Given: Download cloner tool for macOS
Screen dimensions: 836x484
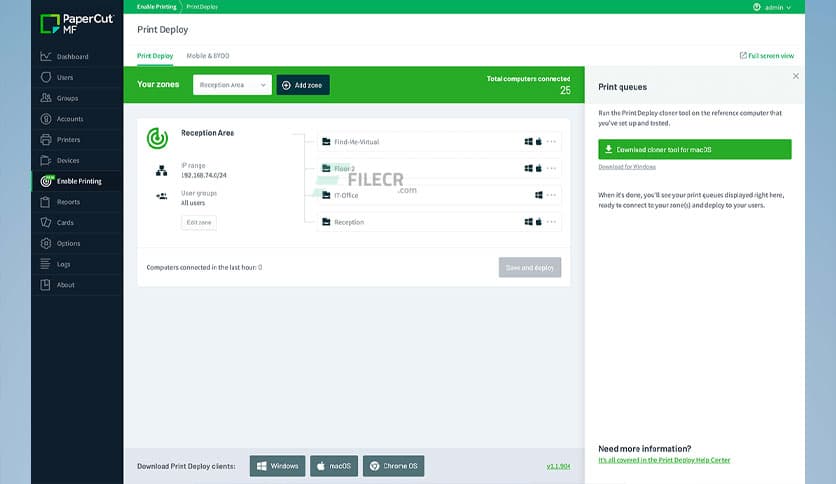Looking at the screenshot, I should tap(695, 149).
